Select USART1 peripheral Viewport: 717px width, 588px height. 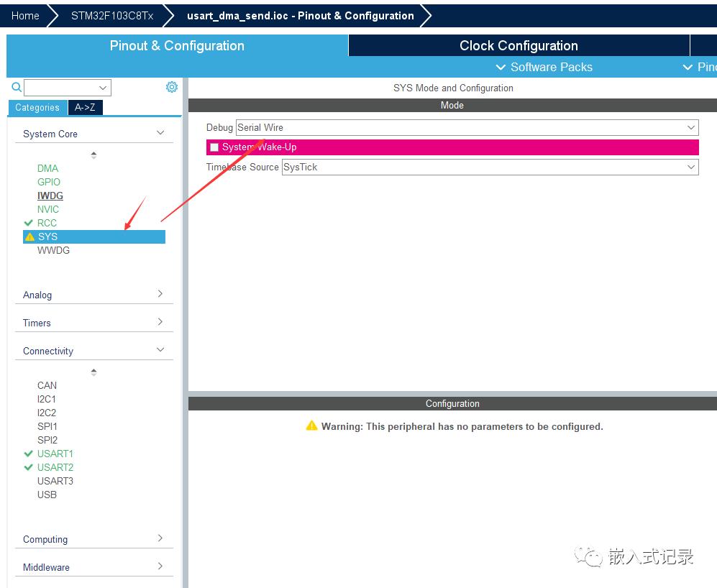[55, 454]
